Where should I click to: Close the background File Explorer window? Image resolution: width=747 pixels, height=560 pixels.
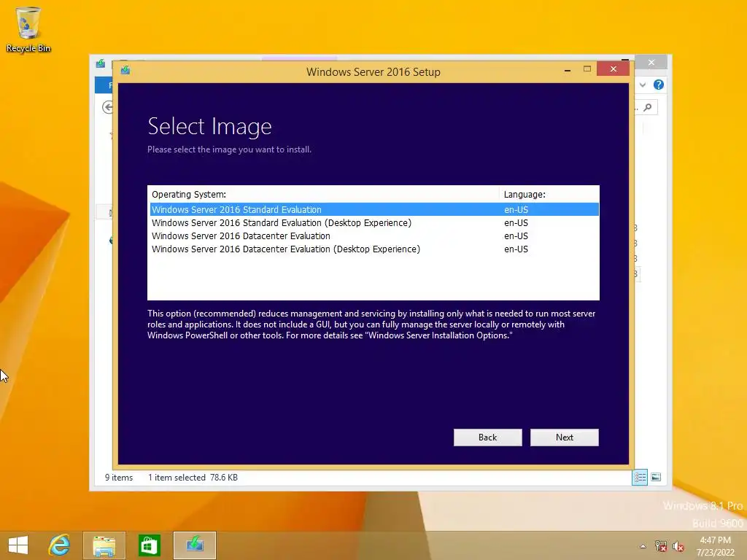click(651, 63)
